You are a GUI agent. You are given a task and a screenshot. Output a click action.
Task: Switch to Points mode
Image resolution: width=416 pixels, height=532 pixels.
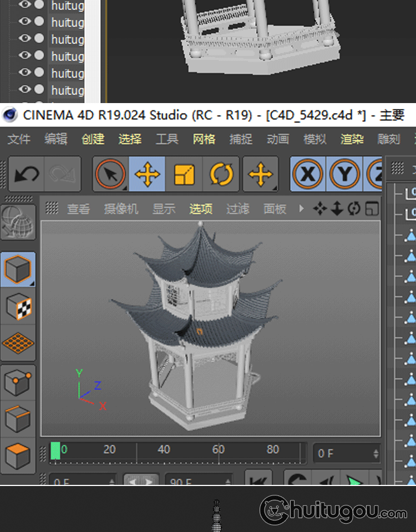(18, 382)
